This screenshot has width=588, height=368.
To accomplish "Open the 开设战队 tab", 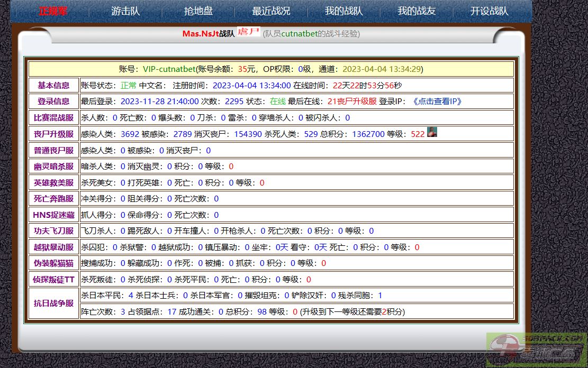I will 490,11.
